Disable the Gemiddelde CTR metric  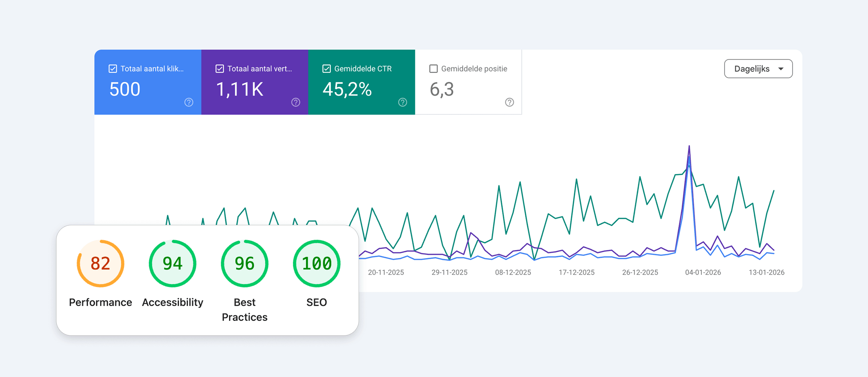[x=326, y=68]
